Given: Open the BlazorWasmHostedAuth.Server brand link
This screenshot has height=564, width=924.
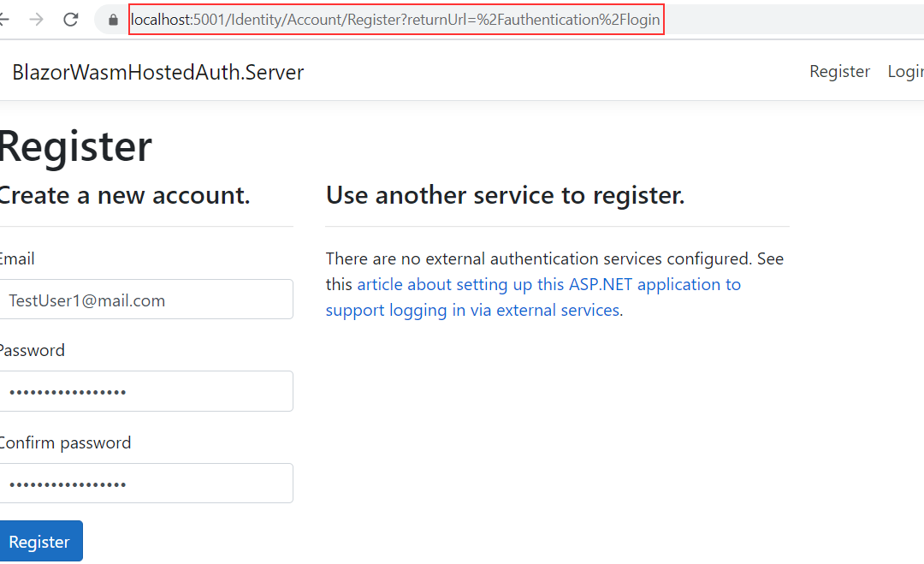Looking at the screenshot, I should pos(157,72).
